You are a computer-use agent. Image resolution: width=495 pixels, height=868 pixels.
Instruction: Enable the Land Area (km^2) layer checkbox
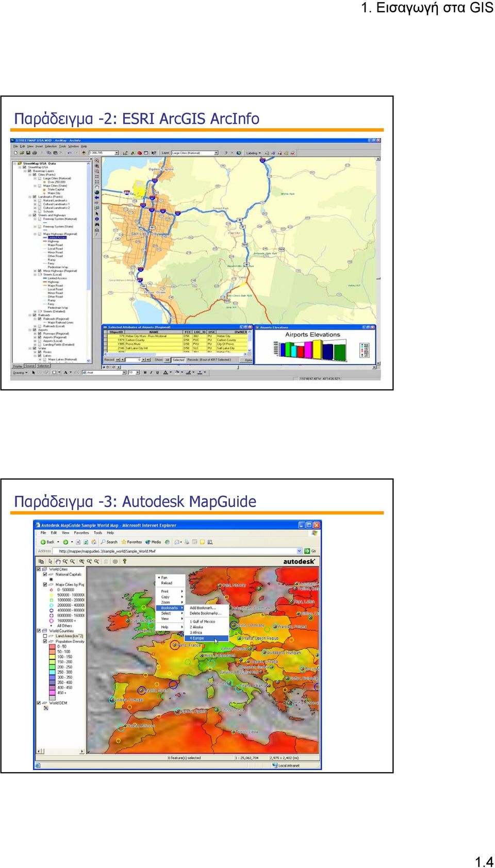pyautogui.click(x=45, y=636)
